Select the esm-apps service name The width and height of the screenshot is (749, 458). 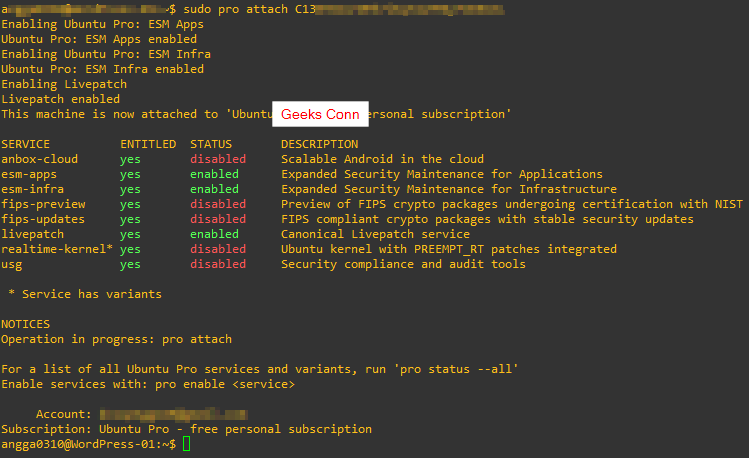[29, 174]
